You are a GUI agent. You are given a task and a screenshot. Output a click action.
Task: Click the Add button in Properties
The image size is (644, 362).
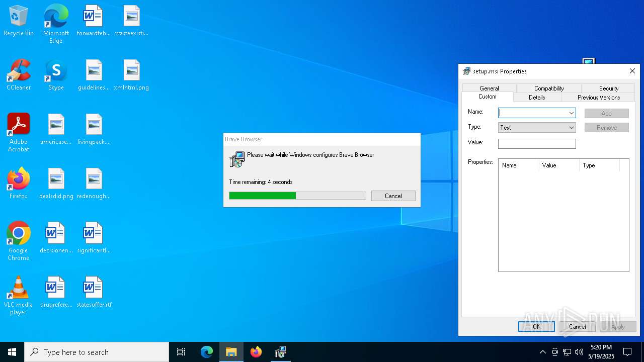[x=607, y=114]
